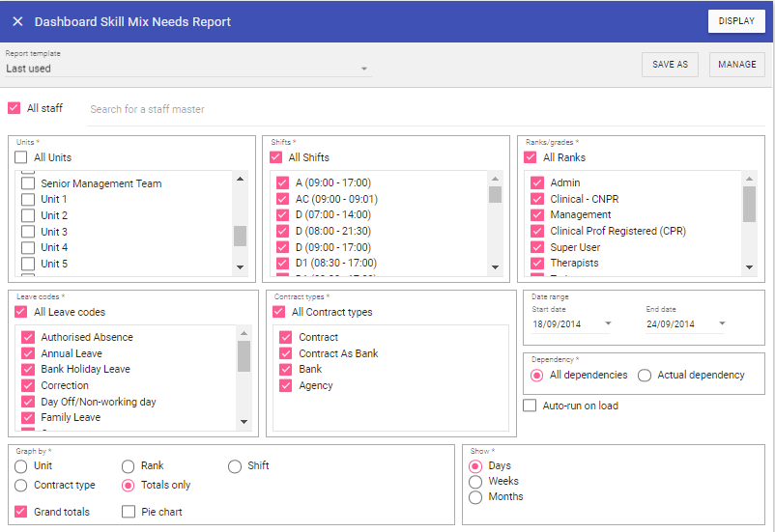
Task: Deselect the Agency contract type
Action: 285,385
